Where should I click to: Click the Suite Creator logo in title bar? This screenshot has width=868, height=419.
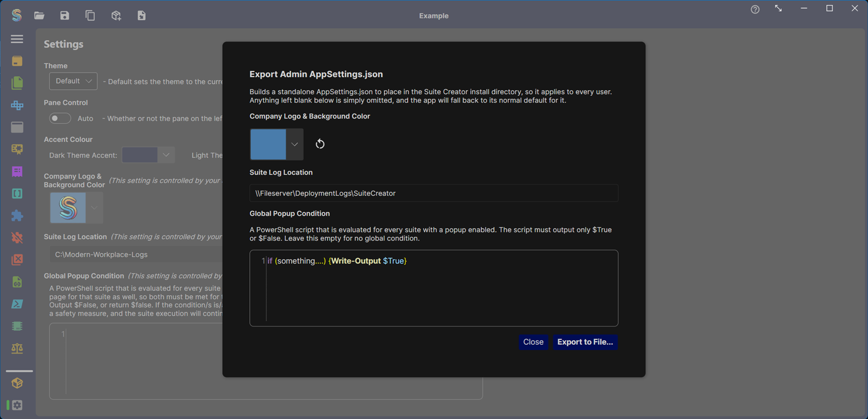pos(17,15)
